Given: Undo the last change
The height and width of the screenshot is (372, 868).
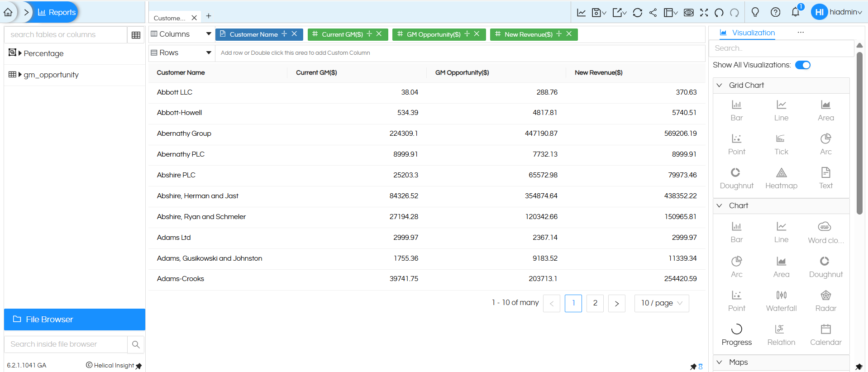Looking at the screenshot, I should (719, 13).
